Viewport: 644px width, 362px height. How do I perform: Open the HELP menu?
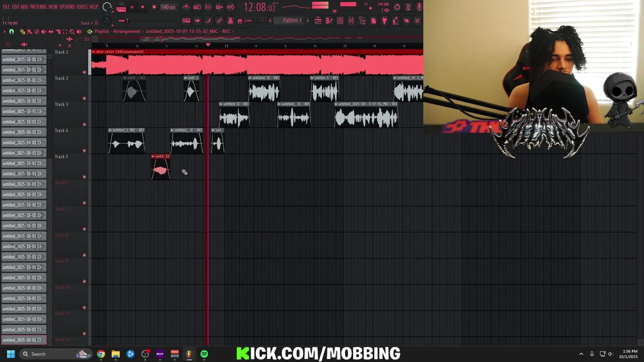tap(94, 7)
